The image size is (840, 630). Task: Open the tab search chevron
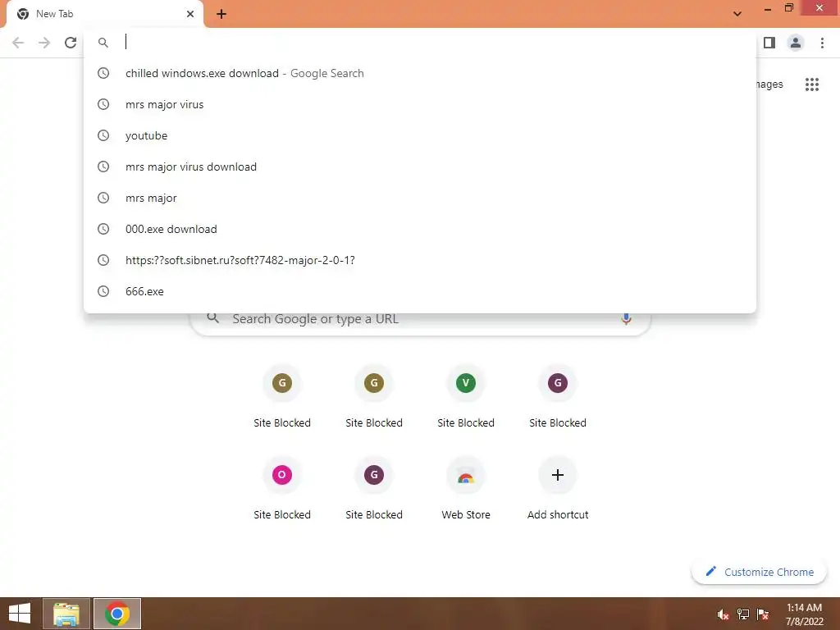[x=737, y=14]
